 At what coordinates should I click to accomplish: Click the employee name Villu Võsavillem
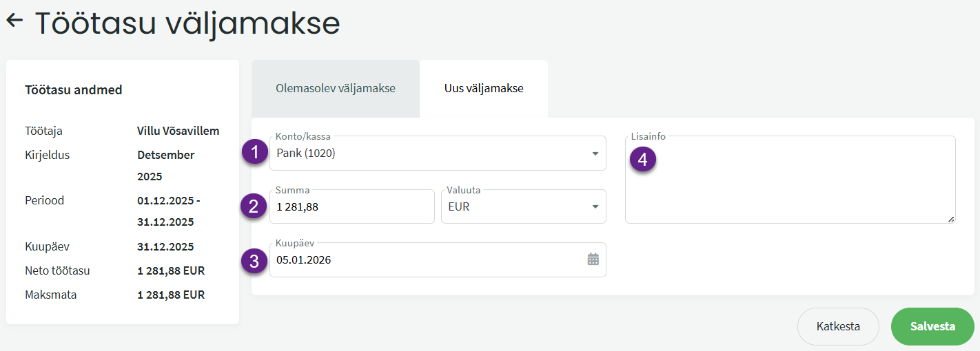[178, 131]
